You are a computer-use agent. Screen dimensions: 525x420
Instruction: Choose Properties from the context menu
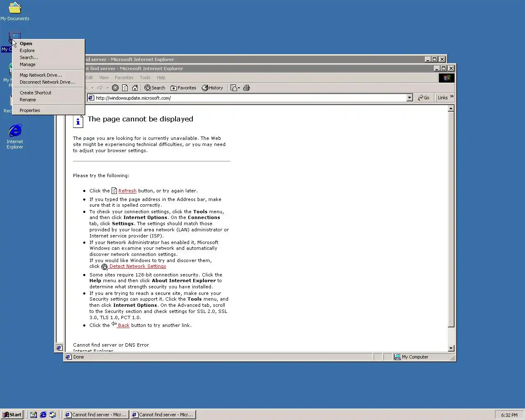48,110
